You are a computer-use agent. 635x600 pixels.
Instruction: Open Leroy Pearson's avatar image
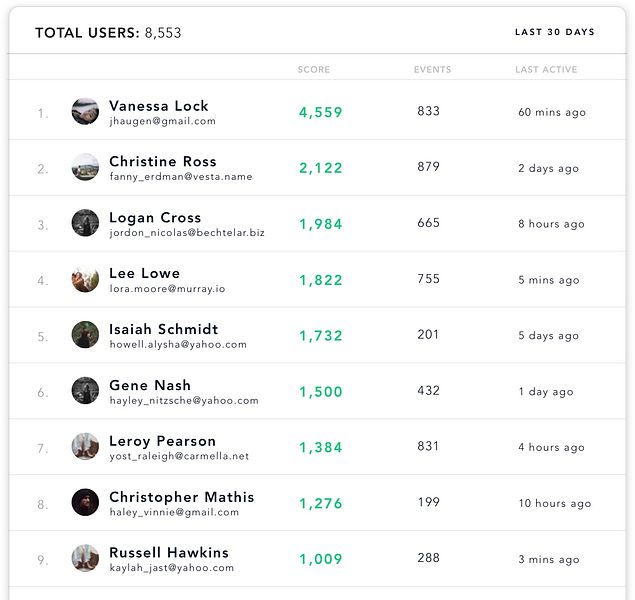[85, 447]
